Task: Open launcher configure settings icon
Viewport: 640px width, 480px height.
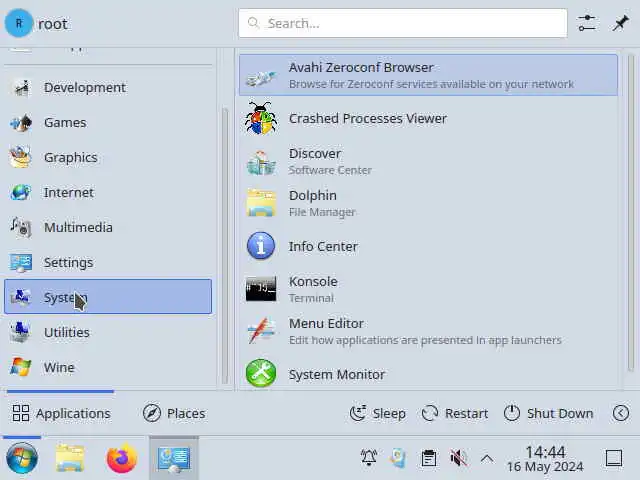Action: pyautogui.click(x=587, y=23)
